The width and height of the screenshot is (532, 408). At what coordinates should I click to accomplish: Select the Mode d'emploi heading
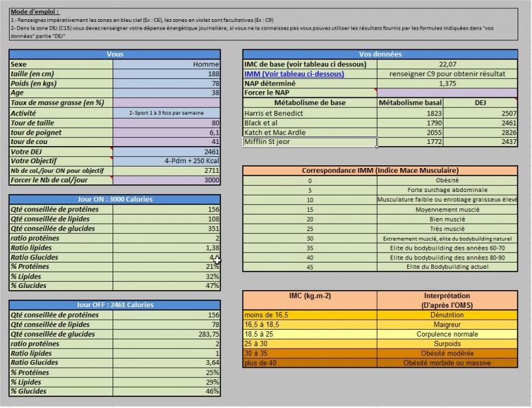[x=35, y=12]
